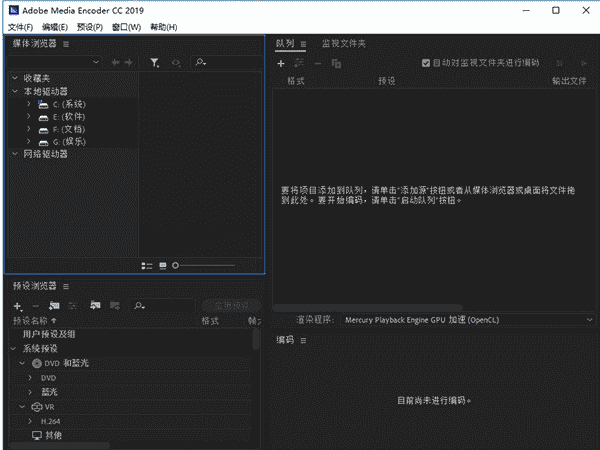Open the 文件(F) menu
This screenshot has height=450, width=600.
click(x=20, y=27)
